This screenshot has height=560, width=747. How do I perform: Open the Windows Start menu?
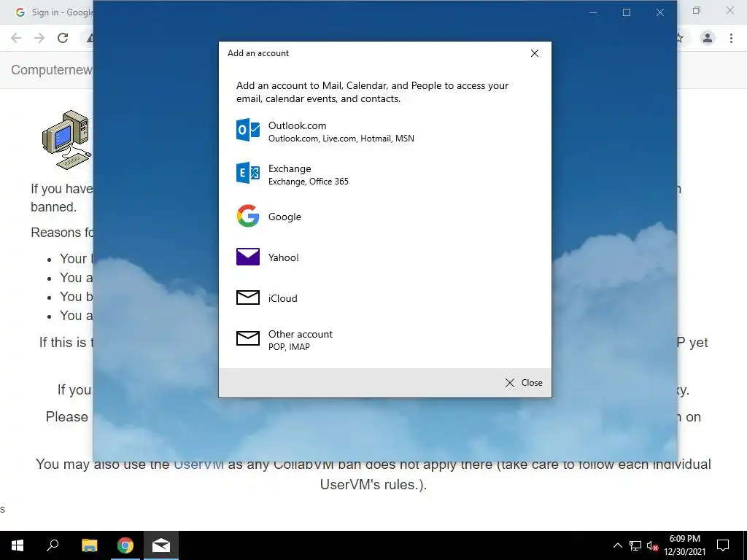pyautogui.click(x=18, y=545)
